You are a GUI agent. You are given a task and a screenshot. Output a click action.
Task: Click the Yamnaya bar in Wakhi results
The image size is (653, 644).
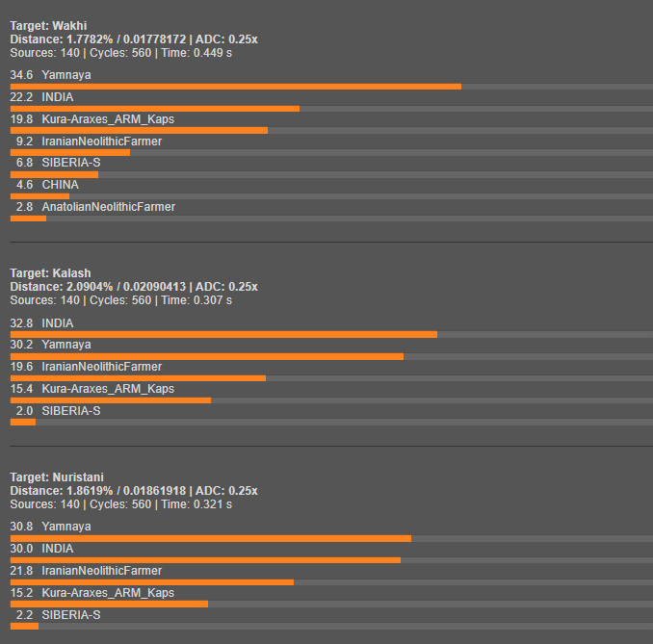point(235,87)
